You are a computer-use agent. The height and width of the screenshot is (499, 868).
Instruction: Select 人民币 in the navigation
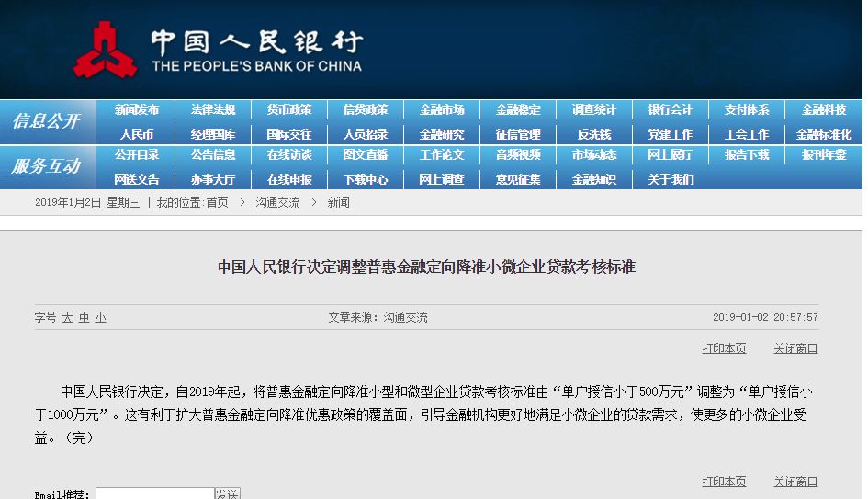pos(137,134)
